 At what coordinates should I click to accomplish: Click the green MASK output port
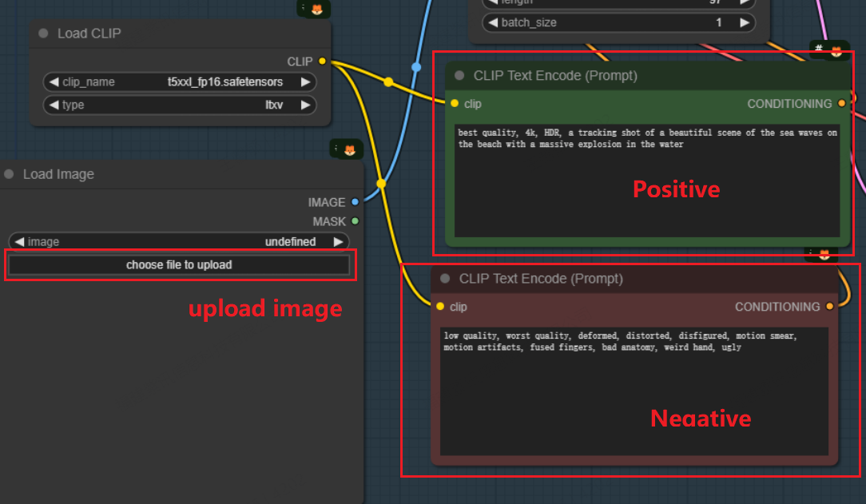[355, 221]
